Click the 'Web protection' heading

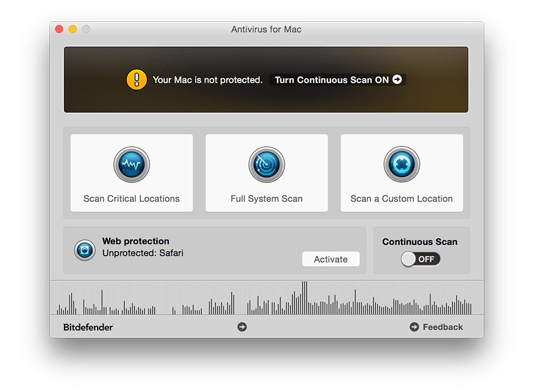coord(136,241)
